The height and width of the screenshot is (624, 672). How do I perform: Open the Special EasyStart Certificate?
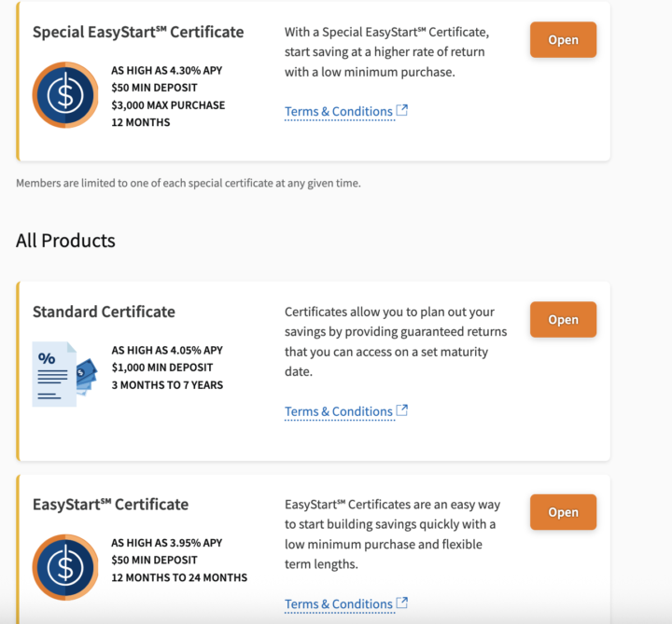563,40
